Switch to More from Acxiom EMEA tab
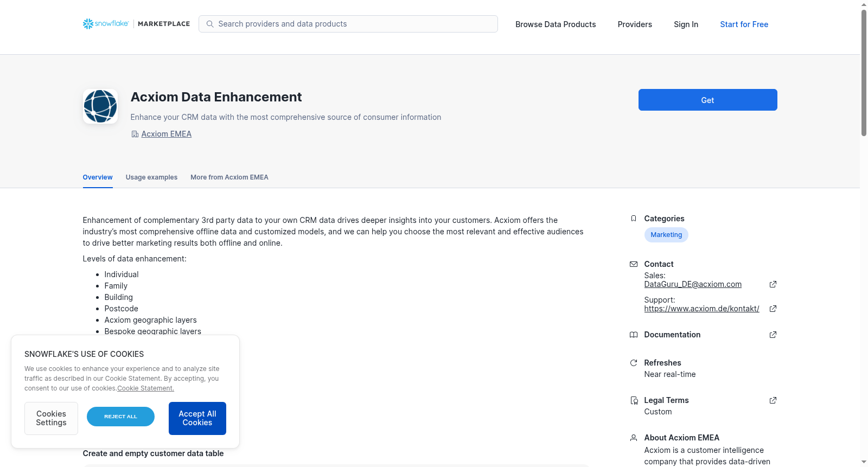This screenshot has height=467, width=868. coord(229,177)
